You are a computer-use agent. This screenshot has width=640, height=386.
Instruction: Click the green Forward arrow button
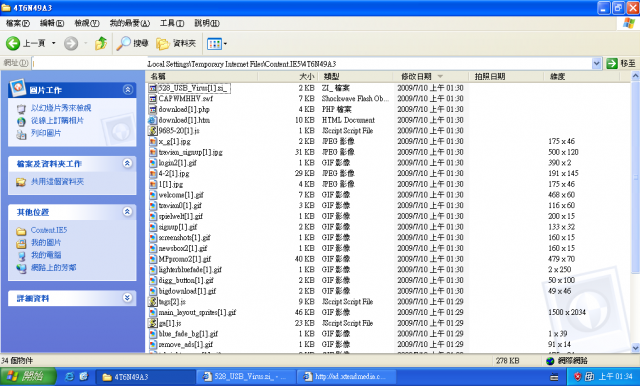(x=71, y=43)
